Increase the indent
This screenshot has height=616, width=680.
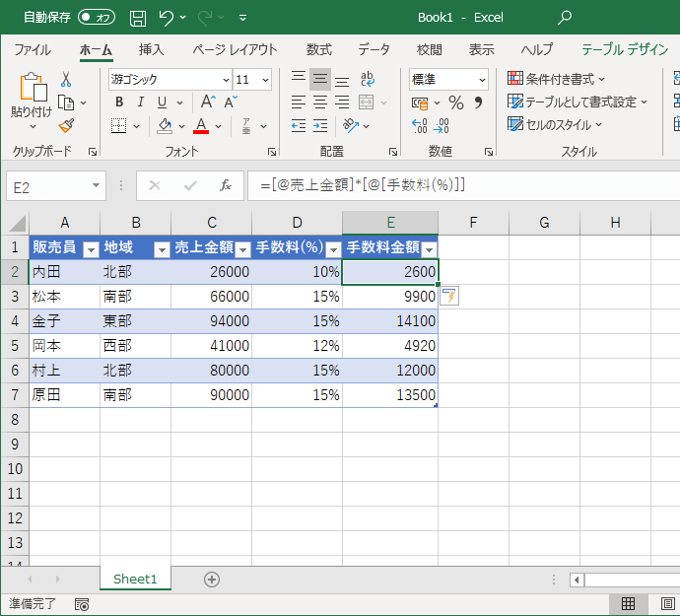click(x=320, y=126)
